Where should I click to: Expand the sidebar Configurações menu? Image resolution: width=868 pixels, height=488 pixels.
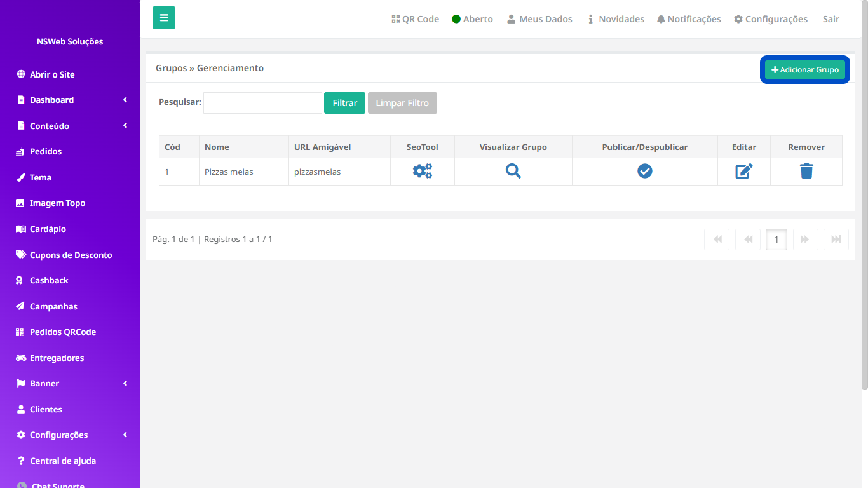[70, 435]
